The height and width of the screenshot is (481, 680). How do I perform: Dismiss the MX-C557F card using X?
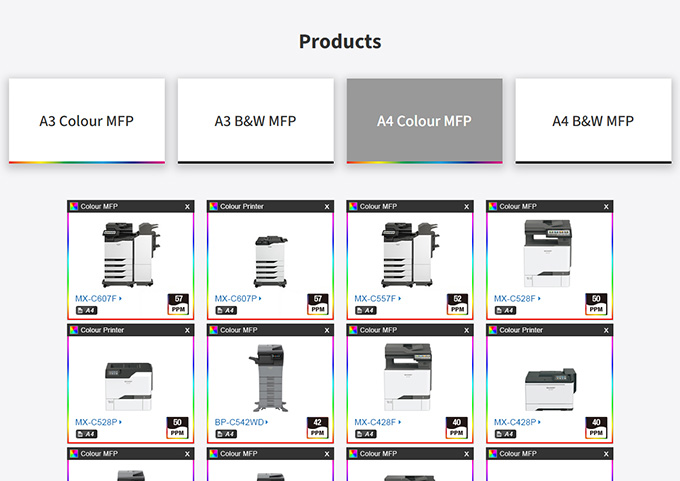[467, 207]
